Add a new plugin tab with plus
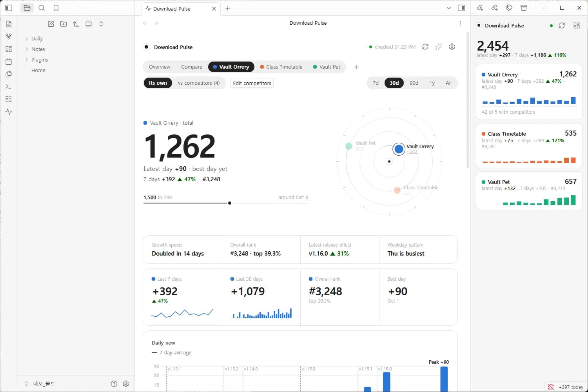Viewport: 588px width, 392px height. pos(356,67)
